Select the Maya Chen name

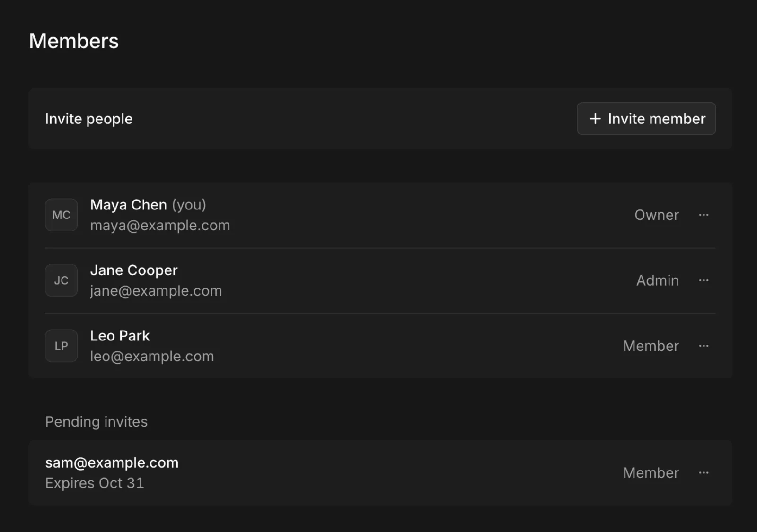tap(129, 205)
